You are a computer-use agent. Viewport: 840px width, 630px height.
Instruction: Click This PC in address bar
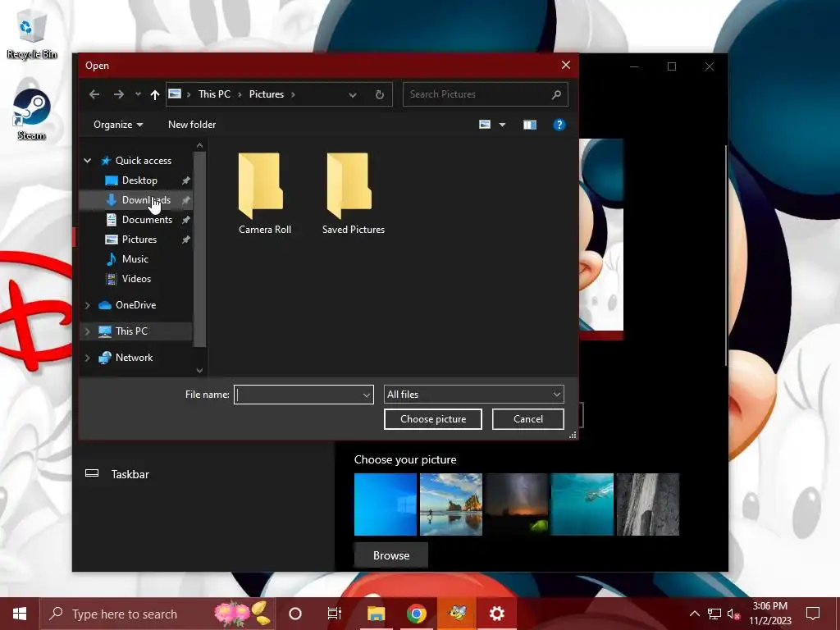click(214, 94)
